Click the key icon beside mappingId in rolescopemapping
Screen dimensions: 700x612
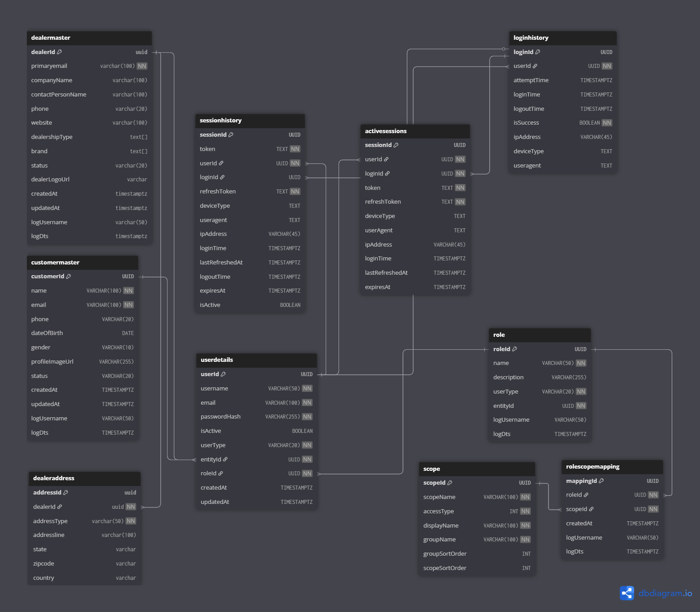coord(602,481)
